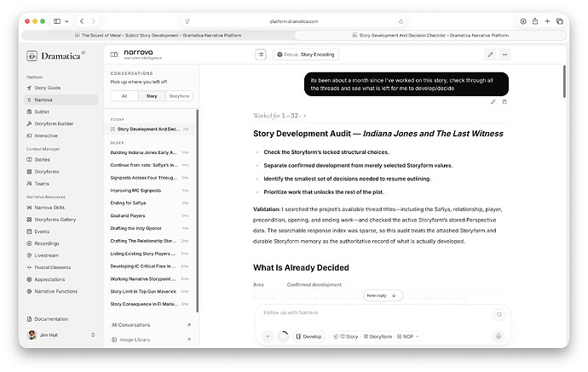The height and width of the screenshot is (372, 588).
Task: Open Stories under Context Manager
Action: 42,159
